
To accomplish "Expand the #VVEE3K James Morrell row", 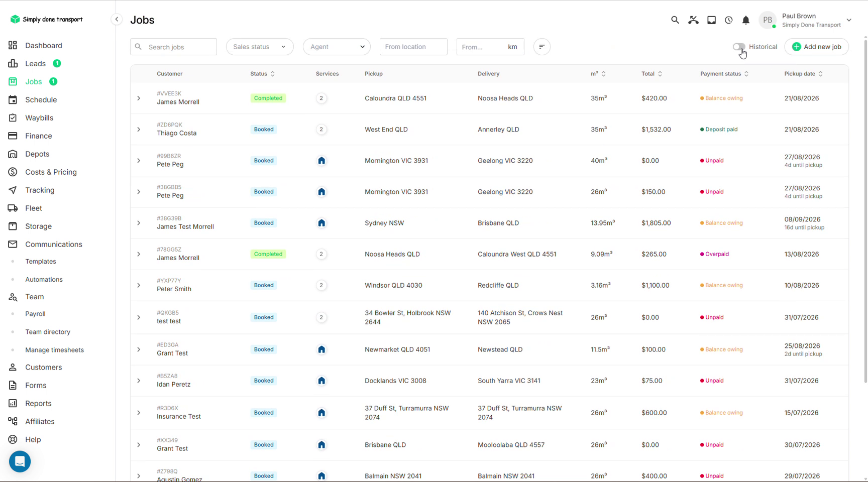I will click(x=139, y=98).
